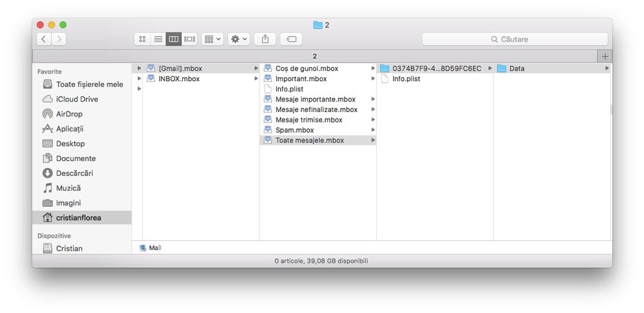The height and width of the screenshot is (313, 644).
Task: Select the Cristian disk under Dispozitive
Action: point(82,248)
